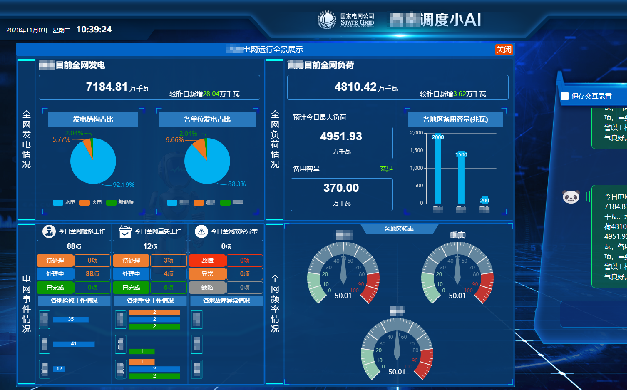Select the reserve capacity bar chart header
The image size is (627, 390).
[455, 119]
